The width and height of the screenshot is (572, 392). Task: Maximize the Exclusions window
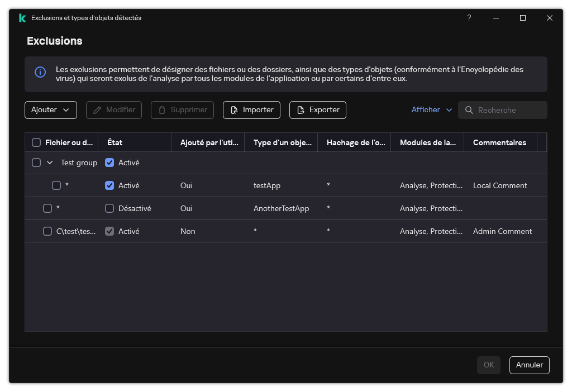tap(523, 18)
